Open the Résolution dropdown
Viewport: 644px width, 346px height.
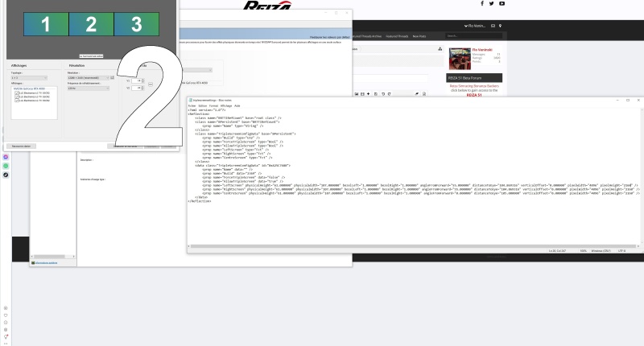point(88,78)
